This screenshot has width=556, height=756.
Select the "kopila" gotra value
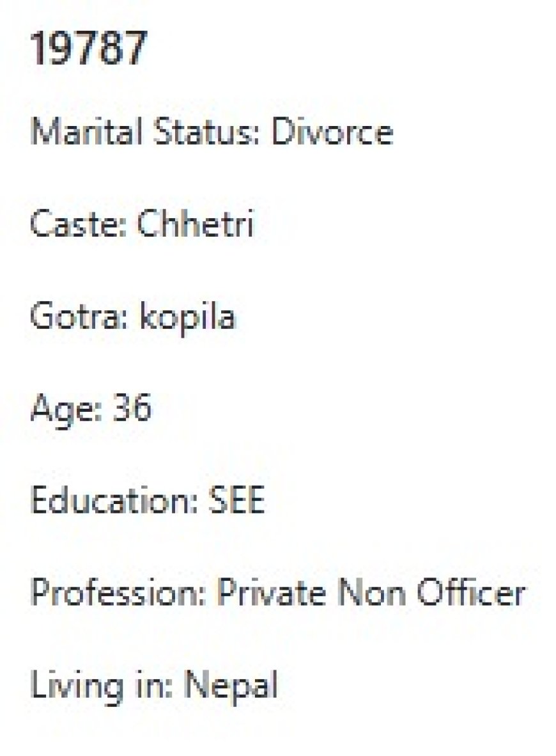point(187,317)
